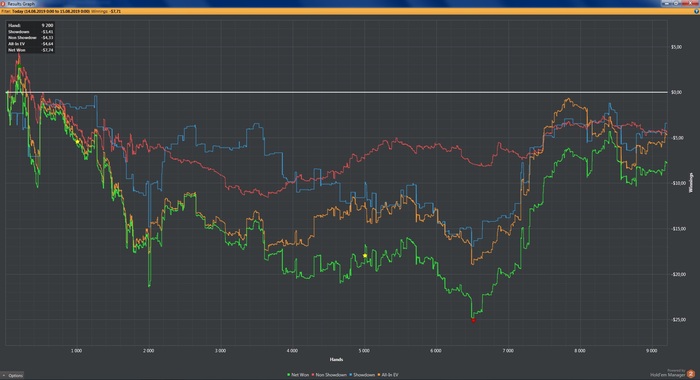Click the 4 000 hands axis label
700x380 pixels.
tap(292, 351)
